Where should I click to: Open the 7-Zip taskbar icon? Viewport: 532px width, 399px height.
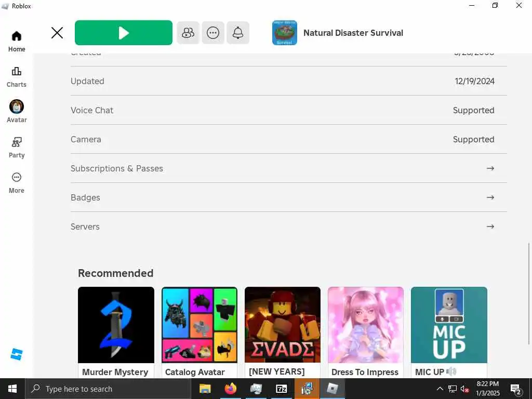click(x=281, y=389)
